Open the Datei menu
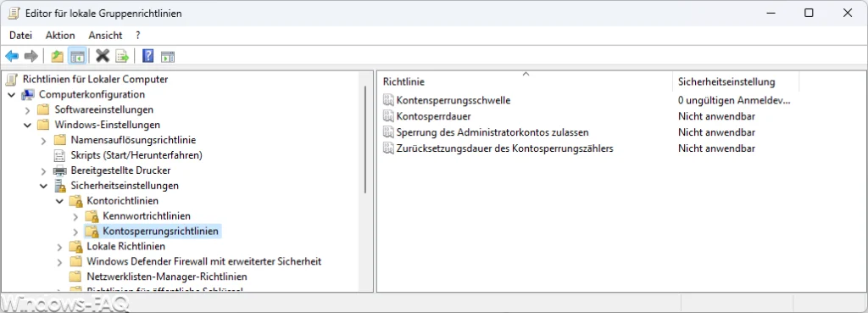Viewport: 868px width, 313px height. (x=21, y=35)
